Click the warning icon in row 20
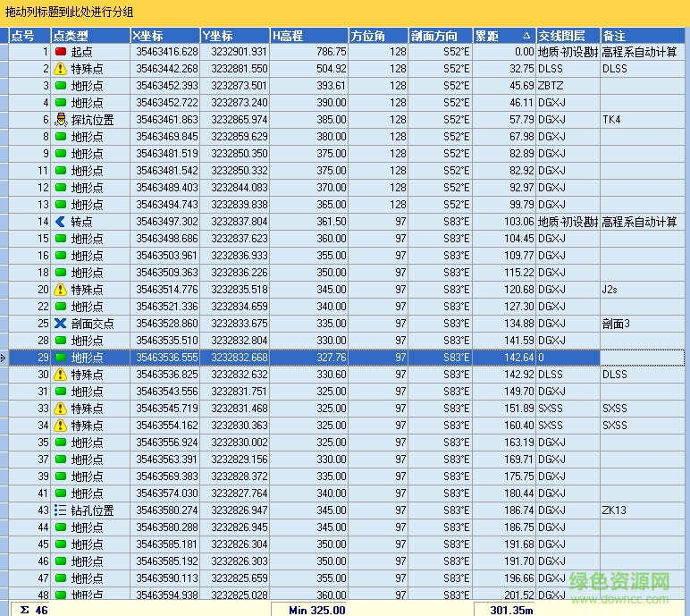Viewport: 690px width, 616px height. click(61, 290)
